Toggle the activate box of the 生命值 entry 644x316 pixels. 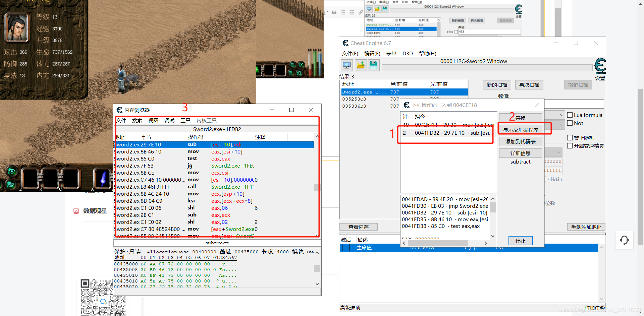click(x=346, y=248)
